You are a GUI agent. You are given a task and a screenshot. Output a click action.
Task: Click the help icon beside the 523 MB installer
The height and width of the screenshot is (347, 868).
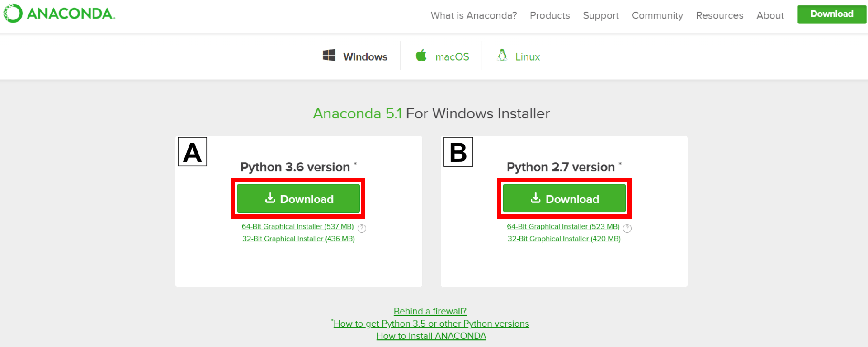(x=627, y=228)
